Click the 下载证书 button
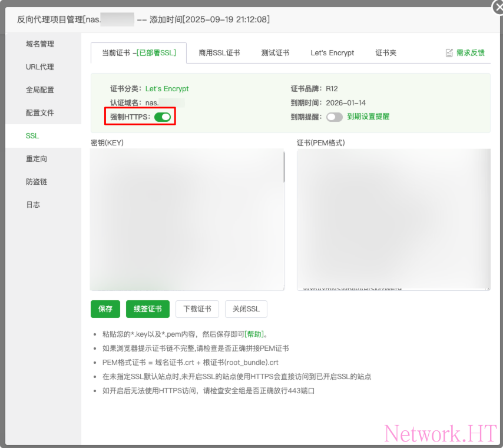Image resolution: width=503 pixels, height=448 pixels. 197,309
